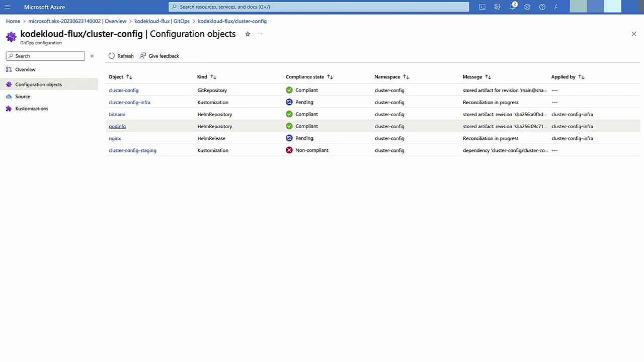Click the GitOps configuration icon beside the title

click(x=11, y=37)
